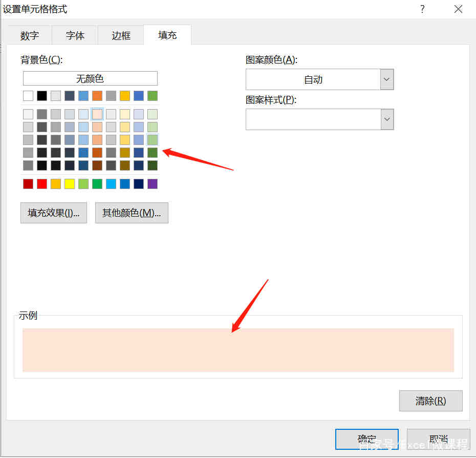The height and width of the screenshot is (458, 476).
Task: Pick green swatch in top theme row
Action: [x=153, y=96]
